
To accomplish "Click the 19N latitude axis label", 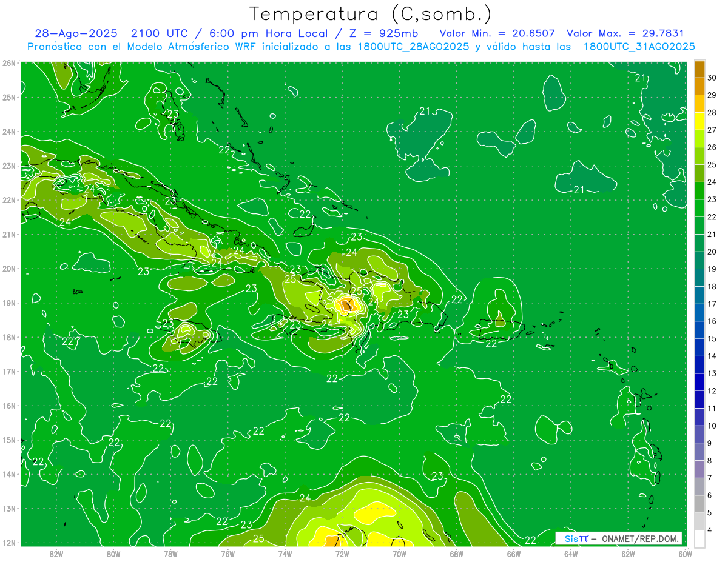I will tap(8, 303).
